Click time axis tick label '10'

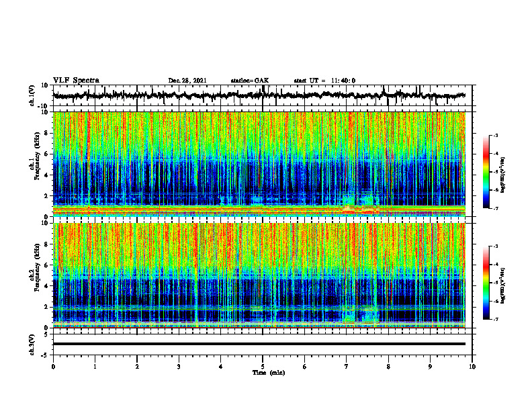(472, 367)
